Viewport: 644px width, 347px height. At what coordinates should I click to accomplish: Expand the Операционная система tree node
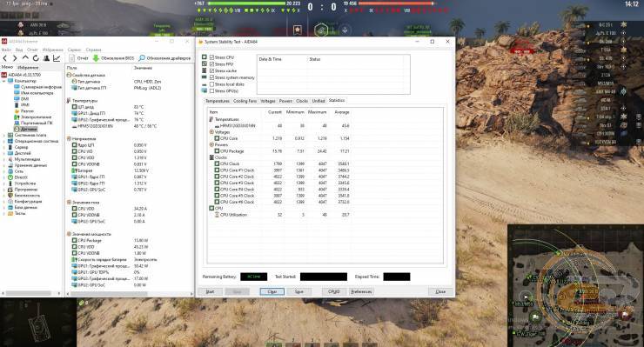[x=4, y=141]
